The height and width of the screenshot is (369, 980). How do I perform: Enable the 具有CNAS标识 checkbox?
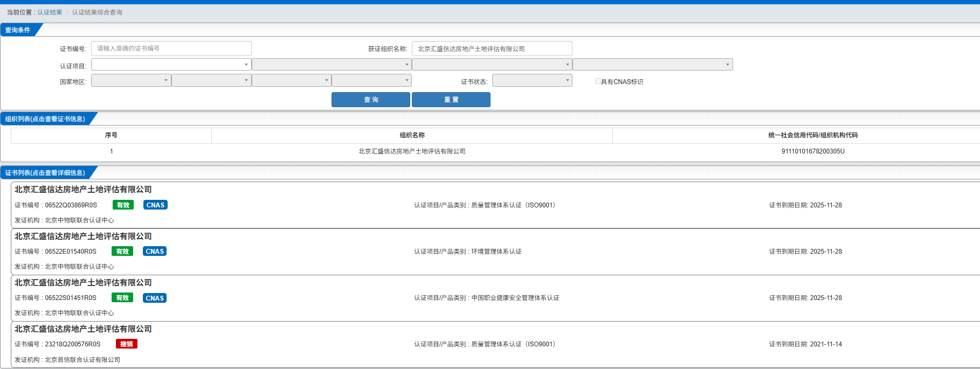click(x=598, y=81)
